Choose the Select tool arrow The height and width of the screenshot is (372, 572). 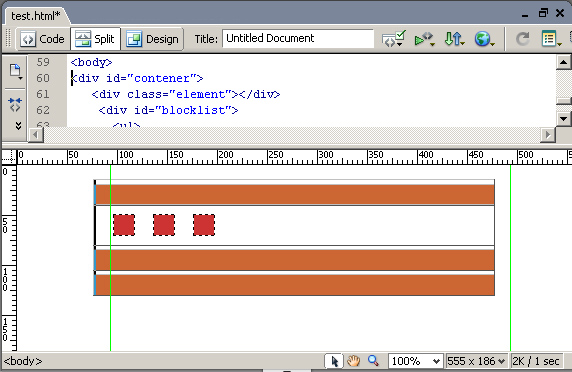pyautogui.click(x=334, y=361)
